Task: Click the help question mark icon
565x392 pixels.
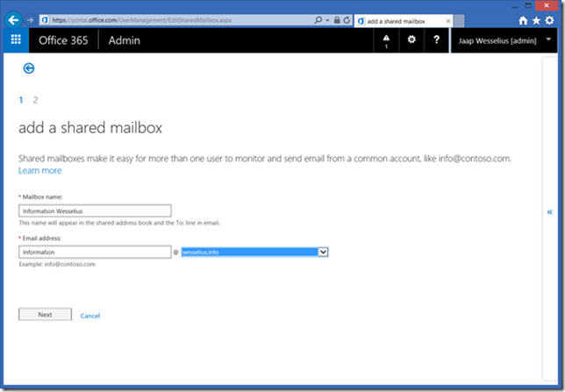Action: tap(436, 39)
